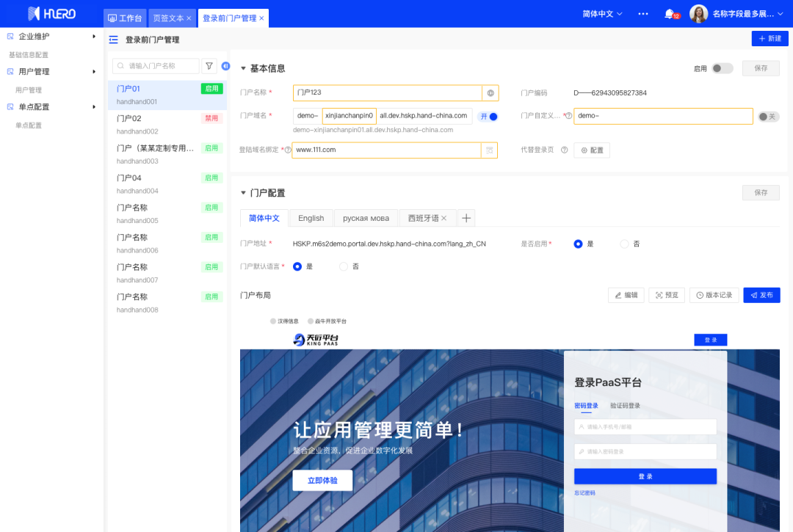Click the globe icon in portal name field

(490, 93)
